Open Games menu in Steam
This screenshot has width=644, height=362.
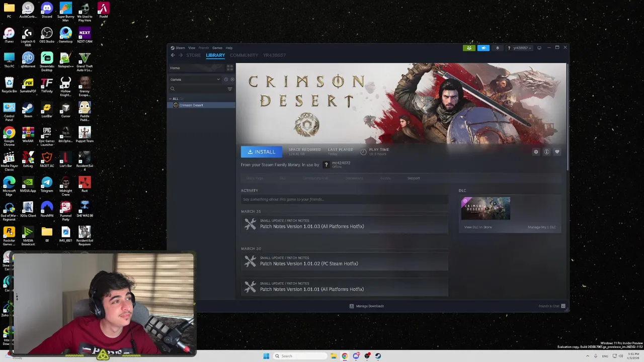click(217, 48)
